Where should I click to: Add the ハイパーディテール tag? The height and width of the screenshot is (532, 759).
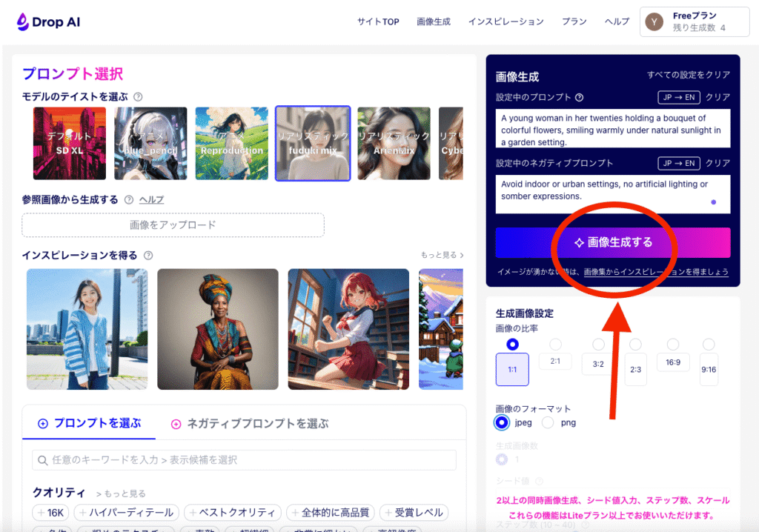click(127, 513)
